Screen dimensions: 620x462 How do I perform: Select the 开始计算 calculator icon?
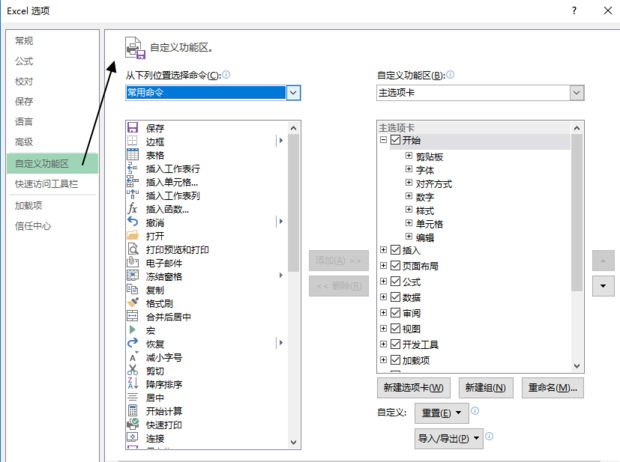132,411
